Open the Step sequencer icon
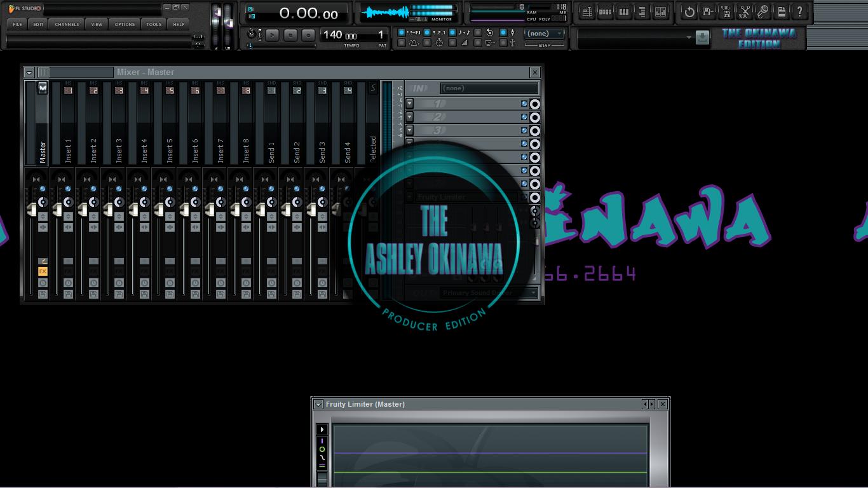The image size is (868, 488). (x=606, y=11)
